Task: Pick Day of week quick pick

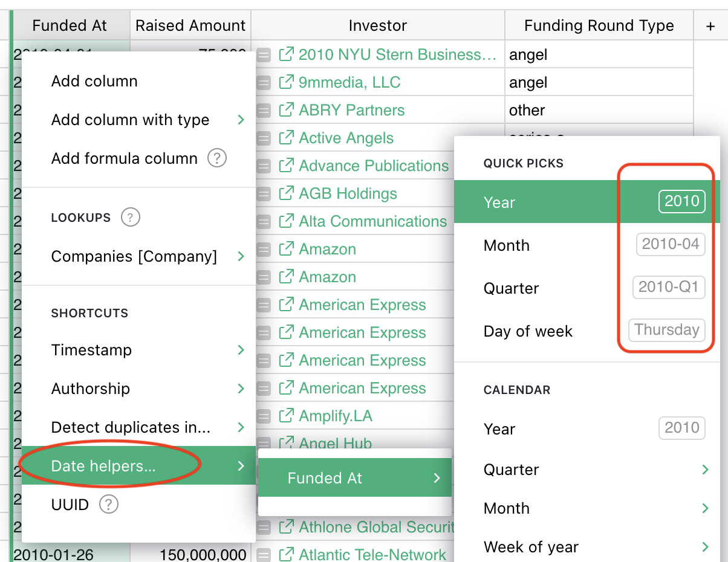Action: tap(528, 331)
